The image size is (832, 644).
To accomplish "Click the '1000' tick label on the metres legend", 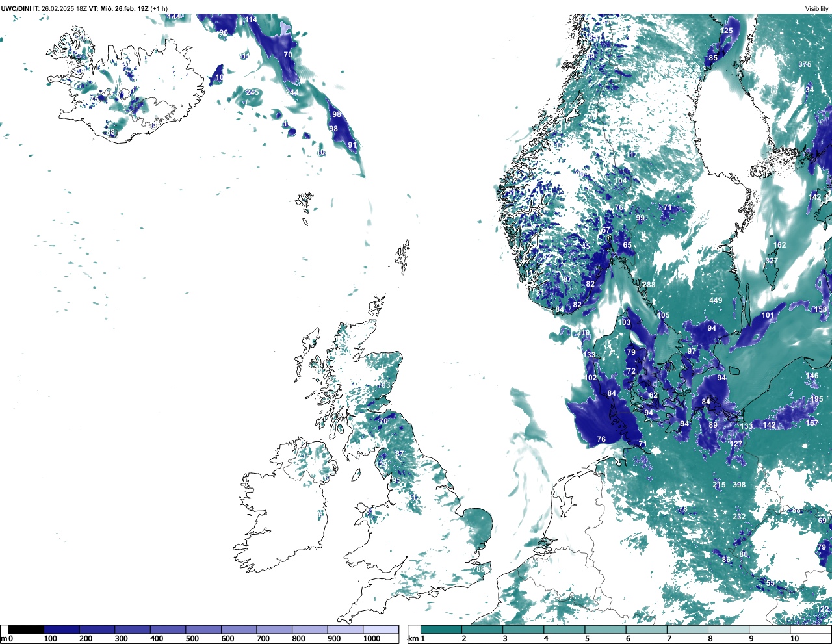I will 371,639.
